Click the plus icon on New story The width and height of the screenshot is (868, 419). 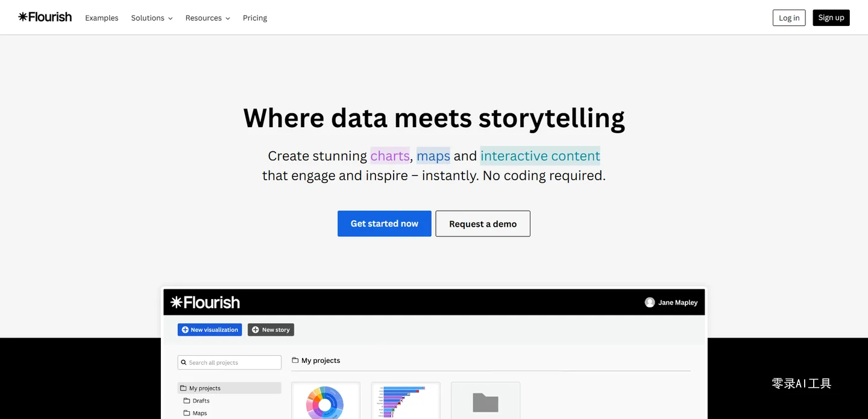[x=256, y=330]
